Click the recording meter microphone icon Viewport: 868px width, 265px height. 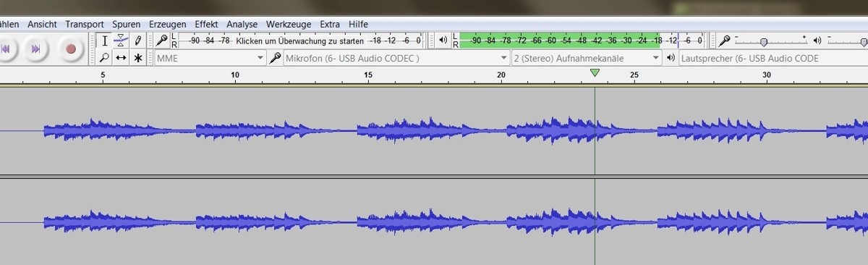click(162, 41)
